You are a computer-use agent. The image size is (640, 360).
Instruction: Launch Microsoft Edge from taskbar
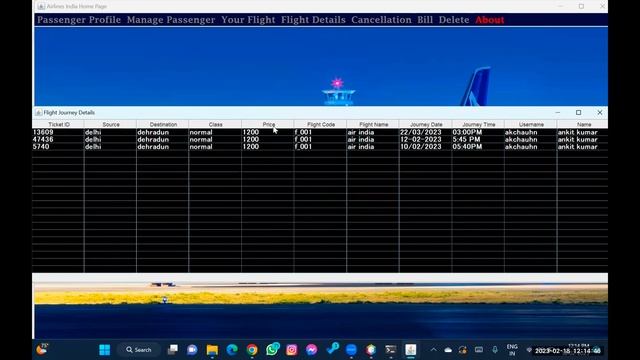coord(232,350)
